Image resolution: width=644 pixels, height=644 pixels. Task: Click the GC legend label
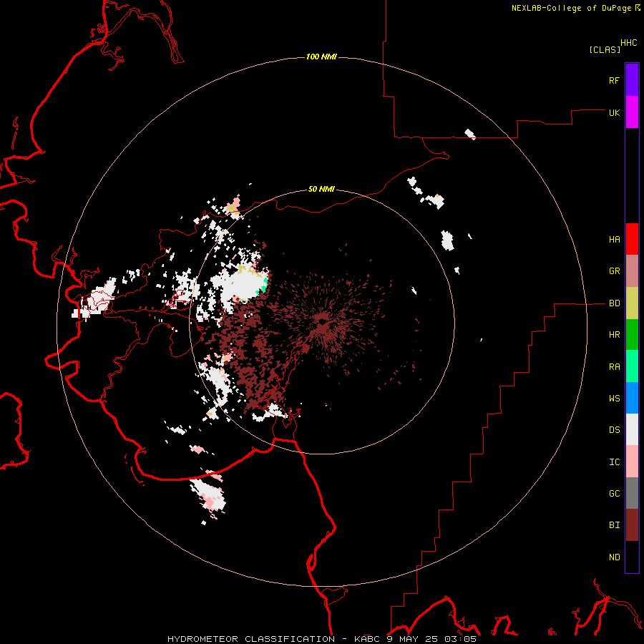pyautogui.click(x=614, y=493)
